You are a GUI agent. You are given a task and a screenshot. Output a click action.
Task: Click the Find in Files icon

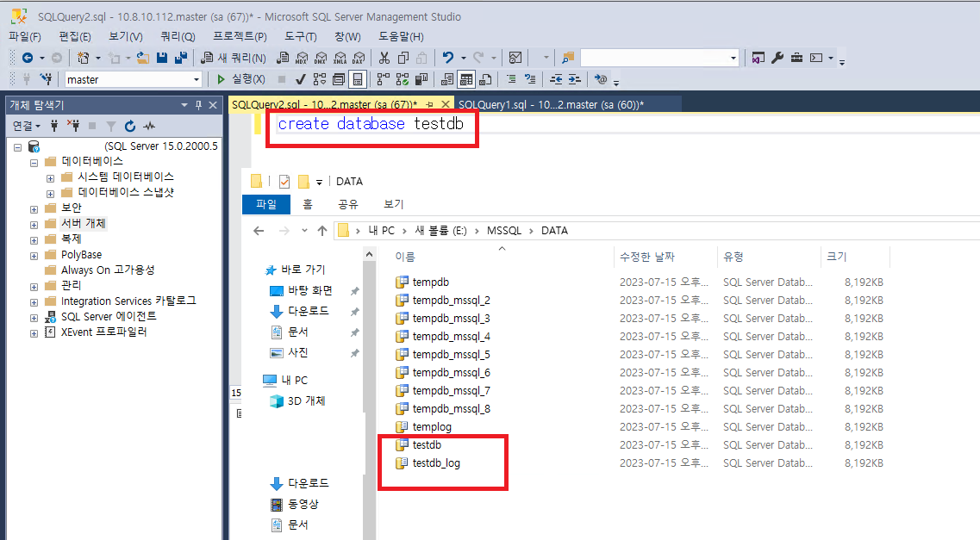(568, 58)
